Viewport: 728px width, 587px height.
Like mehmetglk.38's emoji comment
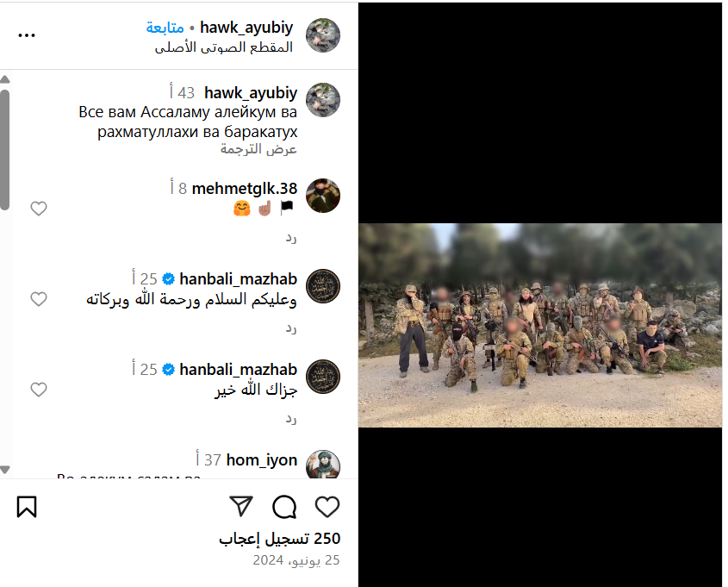(x=39, y=209)
